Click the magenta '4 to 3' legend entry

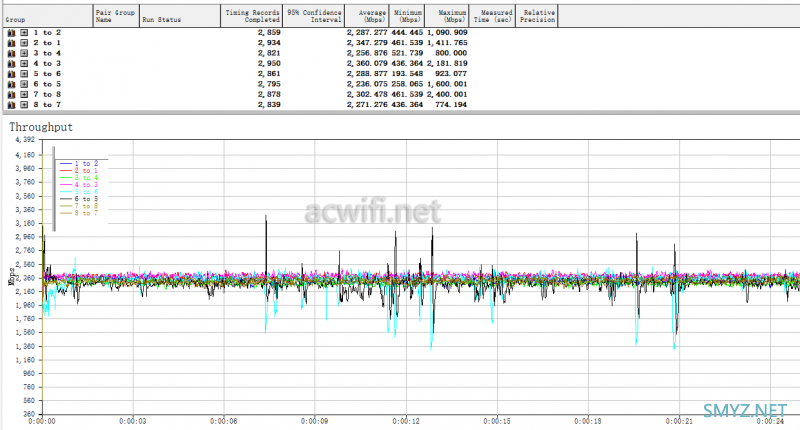(x=79, y=185)
